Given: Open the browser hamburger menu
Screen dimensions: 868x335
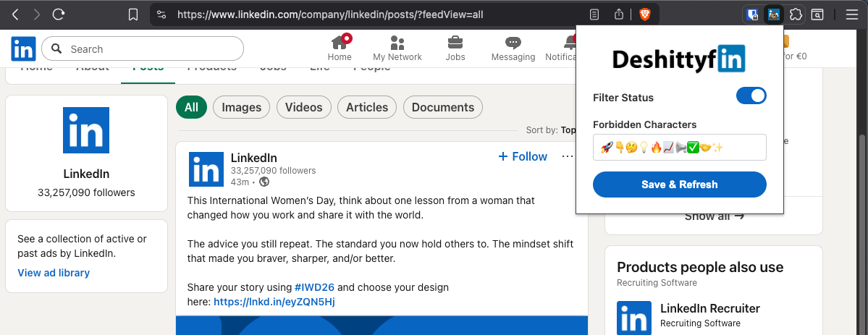Looking at the screenshot, I should tap(852, 14).
